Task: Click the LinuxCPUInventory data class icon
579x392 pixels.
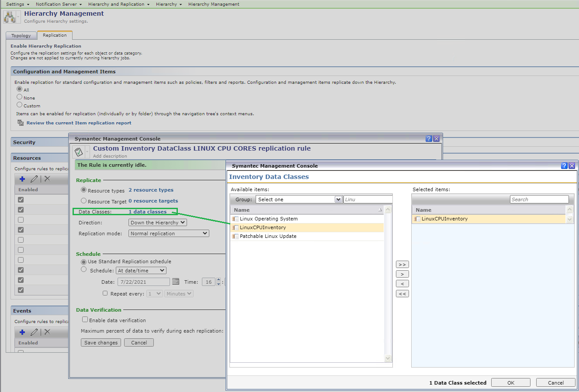Action: click(x=235, y=227)
